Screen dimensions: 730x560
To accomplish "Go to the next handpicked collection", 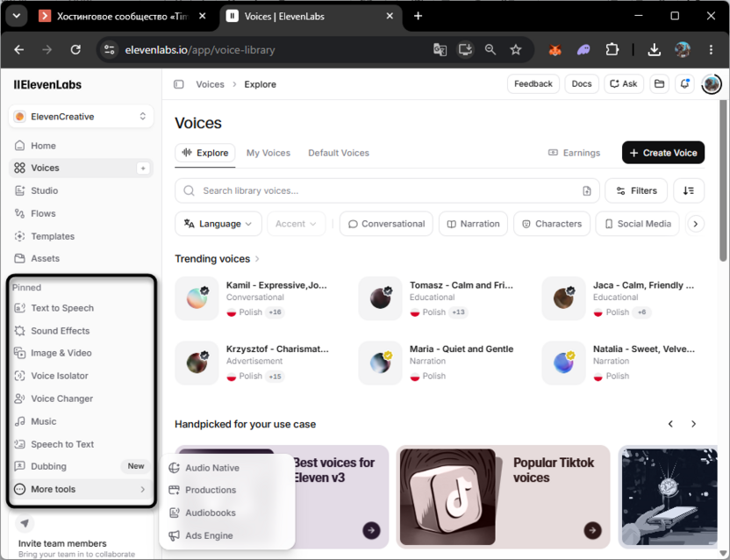I will [x=694, y=424].
